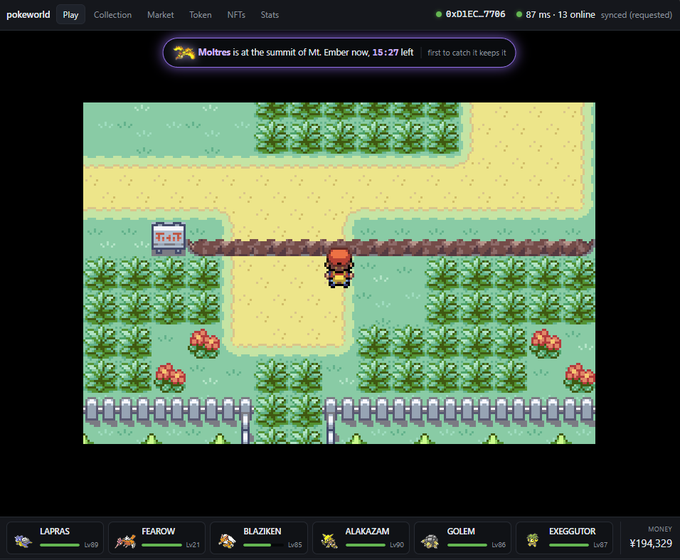Click the Lv86 level label
This screenshot has height=560, width=680.
pyautogui.click(x=499, y=545)
